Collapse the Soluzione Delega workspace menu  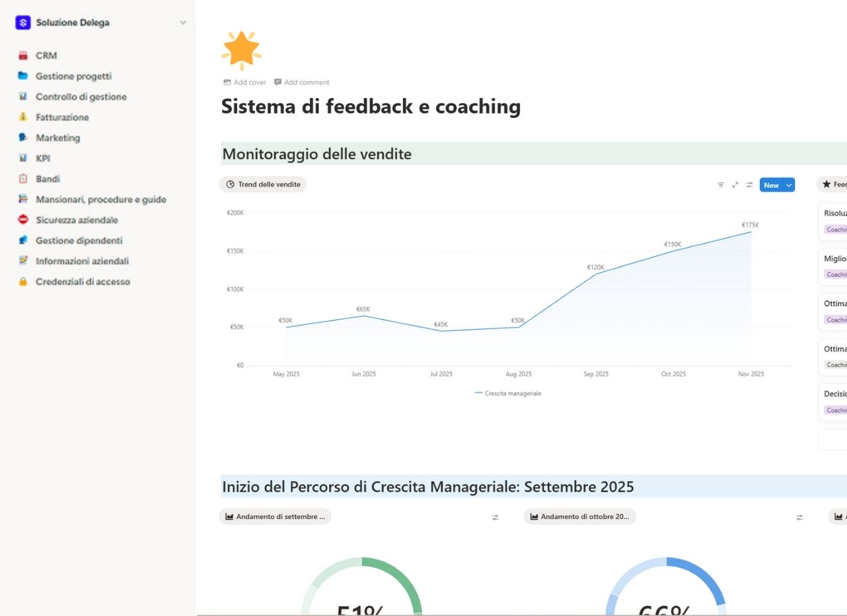click(183, 22)
